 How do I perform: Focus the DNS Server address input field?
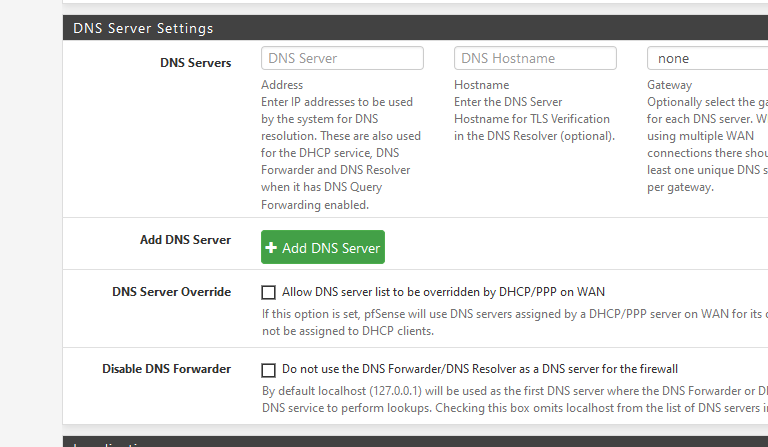[x=342, y=58]
